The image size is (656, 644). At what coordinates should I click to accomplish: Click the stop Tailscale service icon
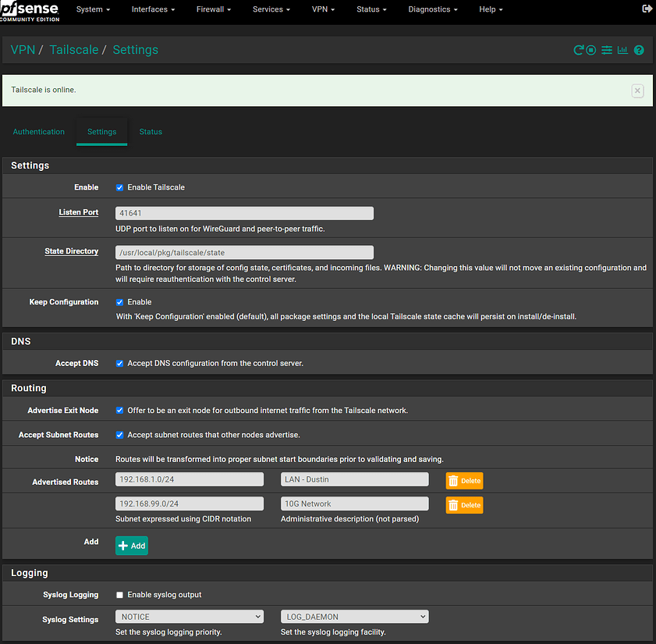click(x=592, y=50)
